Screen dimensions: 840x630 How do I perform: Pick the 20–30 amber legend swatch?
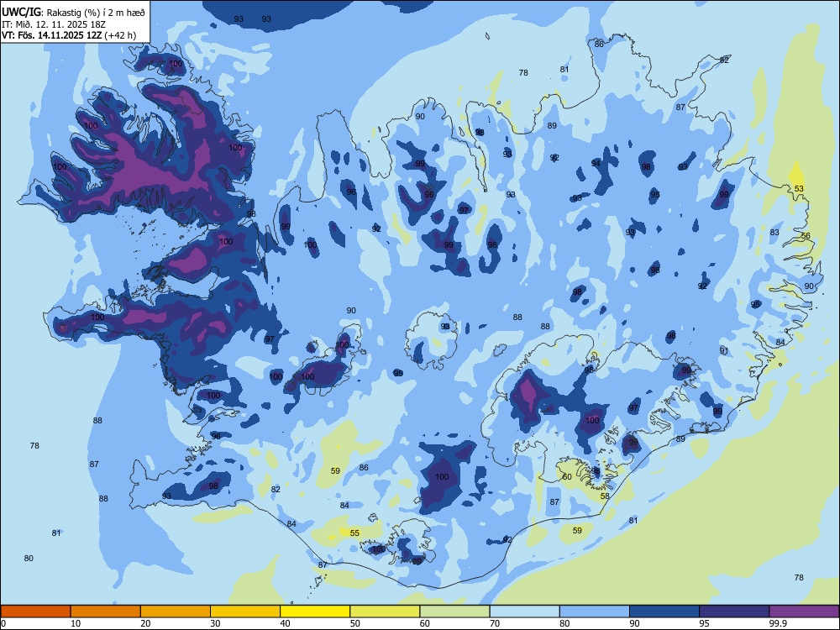176,612
